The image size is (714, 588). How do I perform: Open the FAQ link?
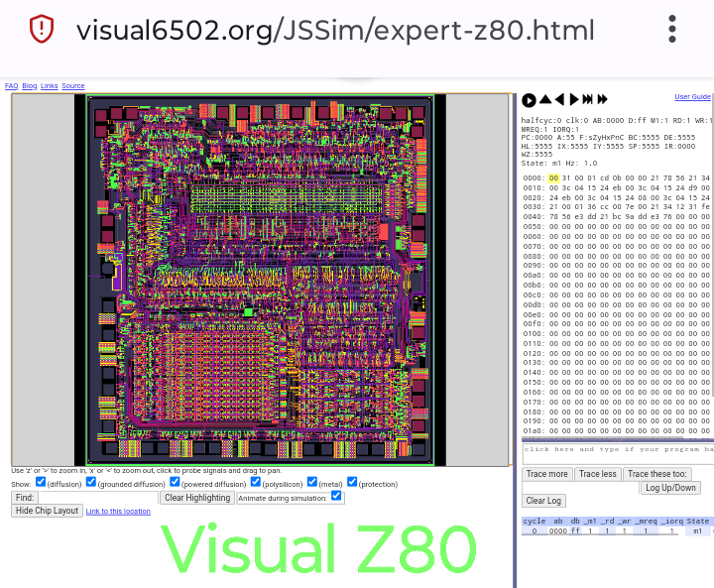[x=12, y=86]
